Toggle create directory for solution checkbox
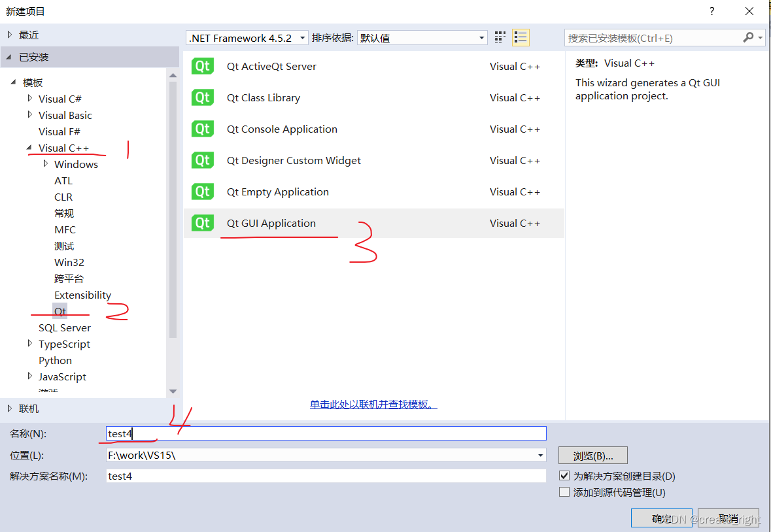This screenshot has height=532, width=771. click(x=564, y=476)
